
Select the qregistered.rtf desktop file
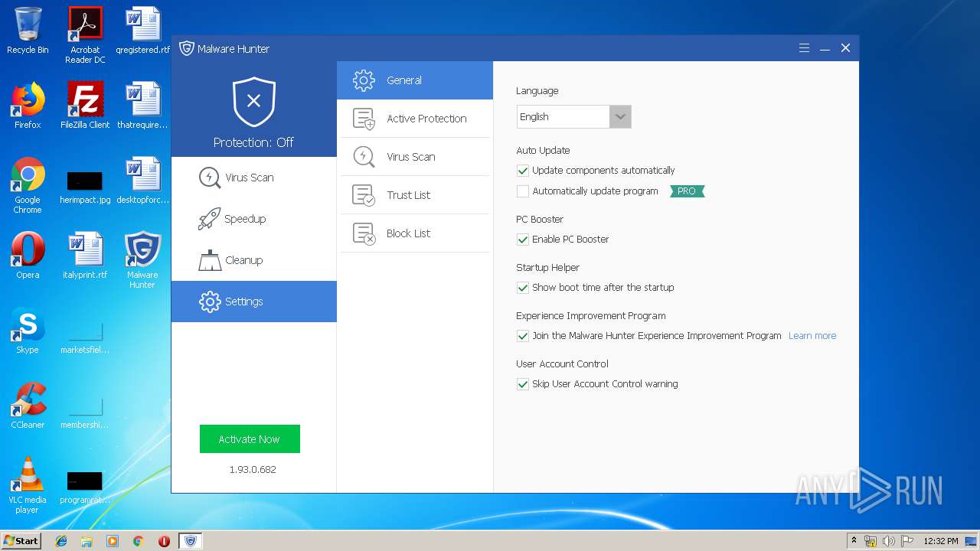coord(142,31)
